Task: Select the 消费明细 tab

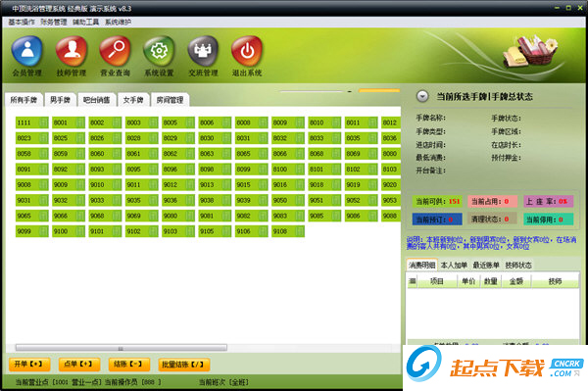Action: pos(421,265)
